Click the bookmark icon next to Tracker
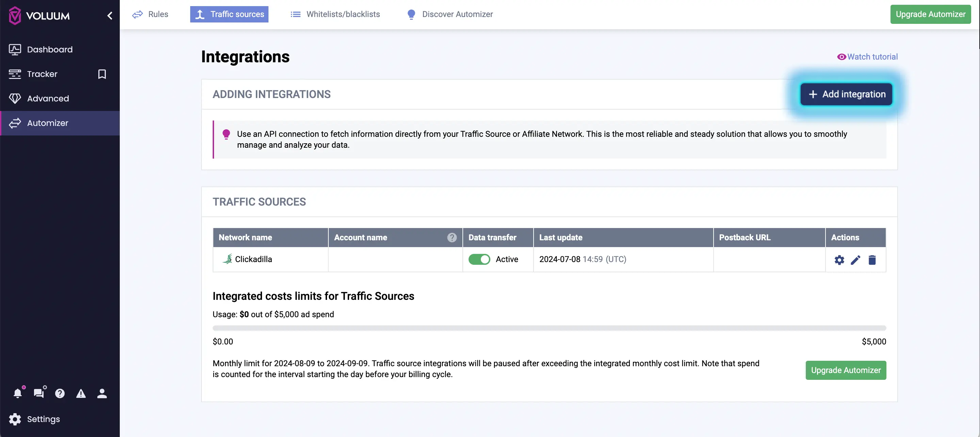 pyautogui.click(x=102, y=74)
